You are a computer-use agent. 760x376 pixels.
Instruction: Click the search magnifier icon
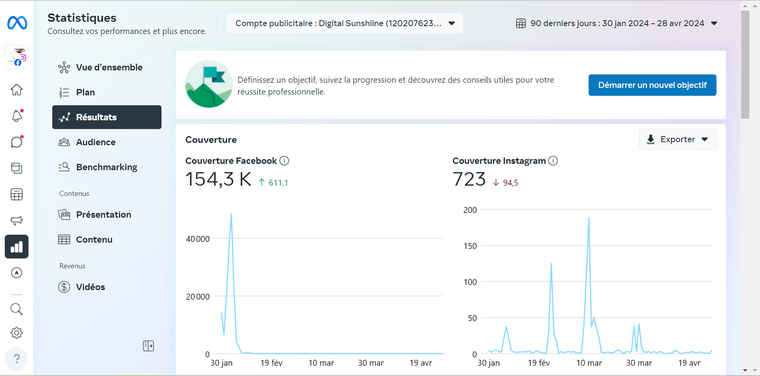coord(16,309)
